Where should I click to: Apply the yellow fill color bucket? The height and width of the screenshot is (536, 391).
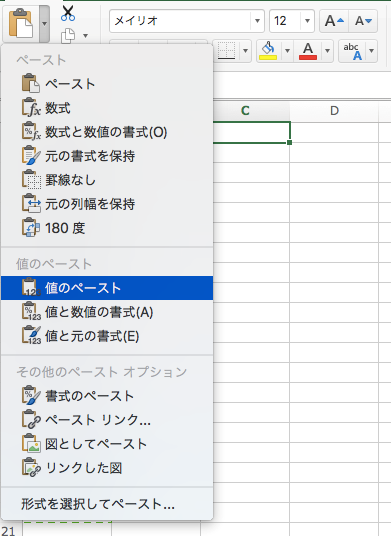point(268,51)
